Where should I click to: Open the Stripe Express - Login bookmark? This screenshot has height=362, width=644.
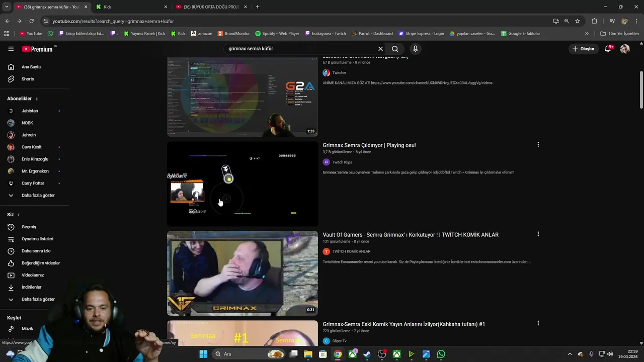tap(421, 34)
